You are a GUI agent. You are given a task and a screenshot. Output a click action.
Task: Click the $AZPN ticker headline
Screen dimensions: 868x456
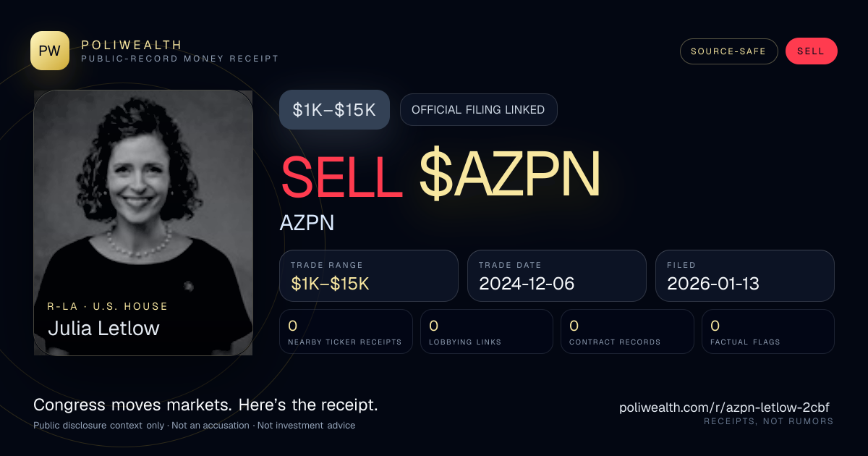pyautogui.click(x=510, y=176)
